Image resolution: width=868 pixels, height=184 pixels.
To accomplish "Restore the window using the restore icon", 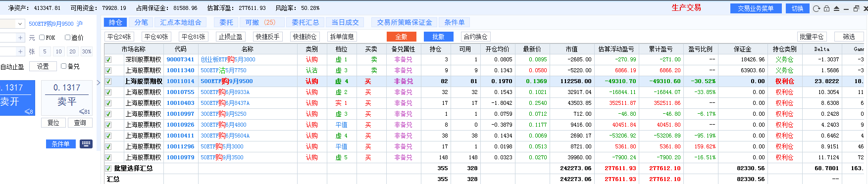I will tap(856, 8).
